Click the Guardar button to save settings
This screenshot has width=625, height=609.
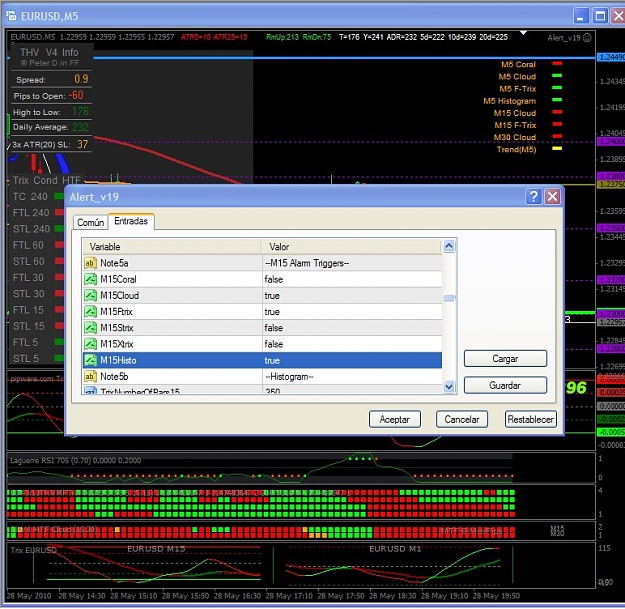(505, 385)
